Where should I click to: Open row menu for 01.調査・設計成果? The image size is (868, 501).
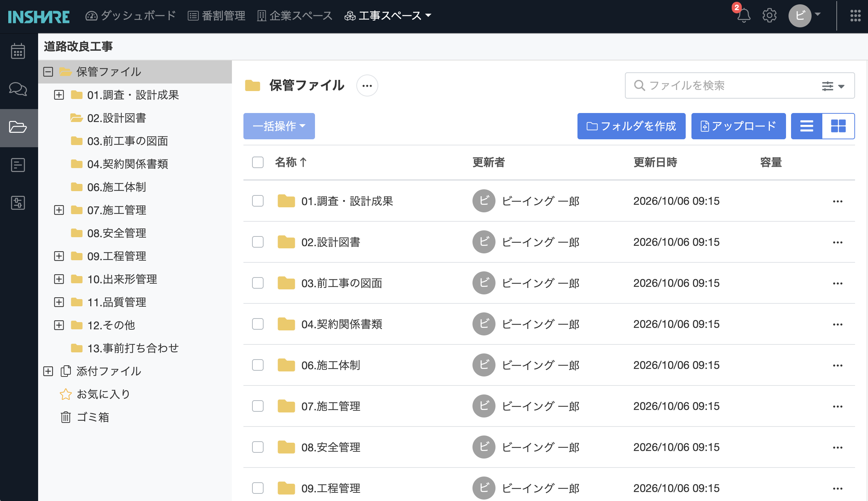pyautogui.click(x=838, y=201)
